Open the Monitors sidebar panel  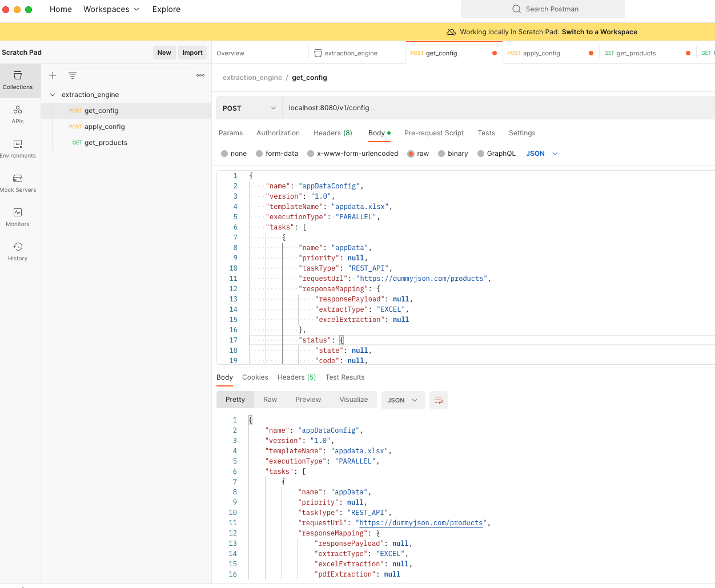tap(18, 218)
